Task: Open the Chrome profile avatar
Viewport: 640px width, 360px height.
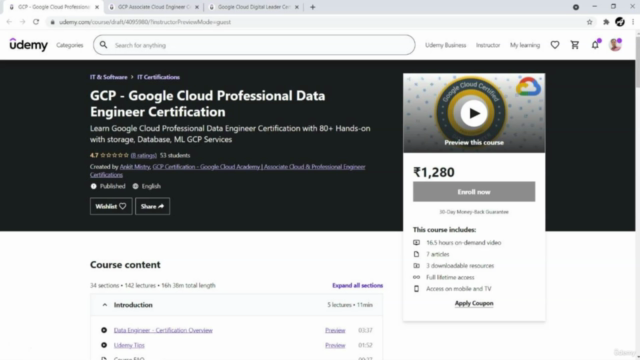Action: [620, 22]
